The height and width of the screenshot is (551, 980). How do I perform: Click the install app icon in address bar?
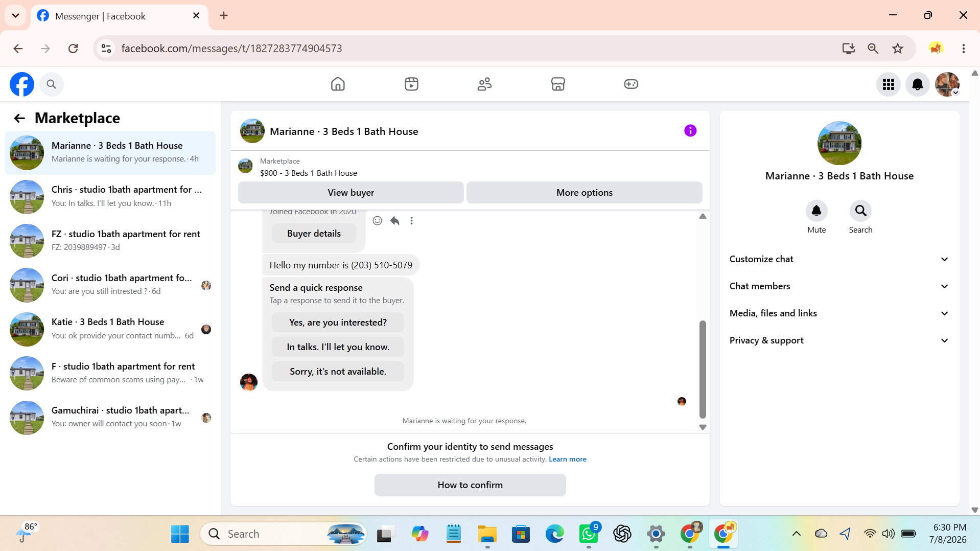coord(848,49)
